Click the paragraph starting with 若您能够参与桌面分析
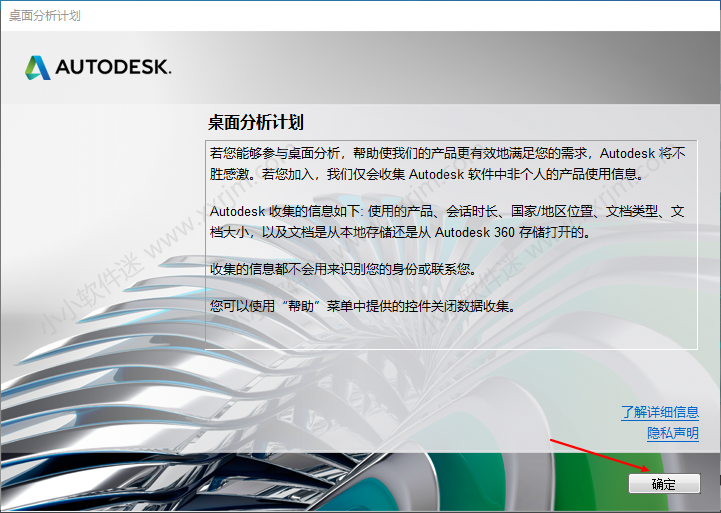 (x=447, y=164)
